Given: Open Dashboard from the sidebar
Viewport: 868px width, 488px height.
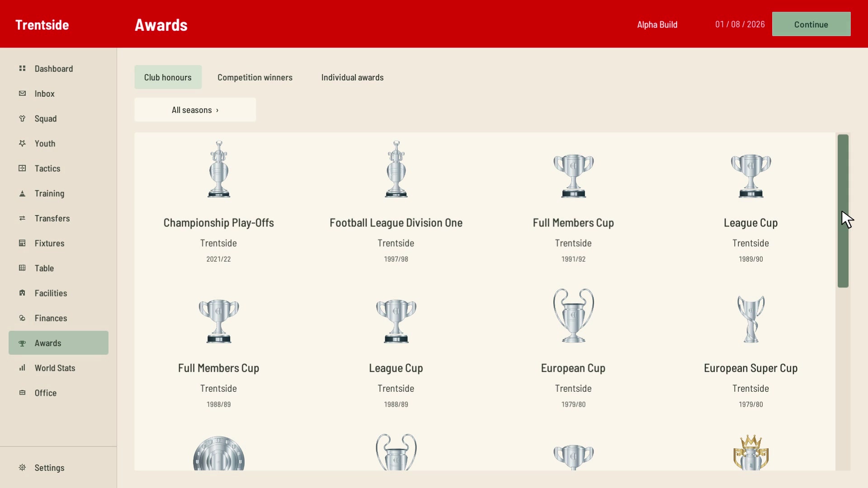Looking at the screenshot, I should click(58, 69).
